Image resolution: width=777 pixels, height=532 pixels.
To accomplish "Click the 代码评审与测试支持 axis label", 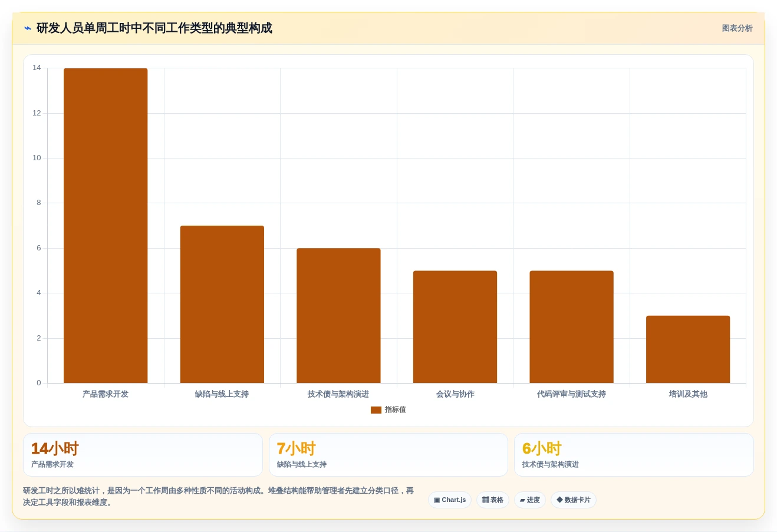I will click(571, 394).
